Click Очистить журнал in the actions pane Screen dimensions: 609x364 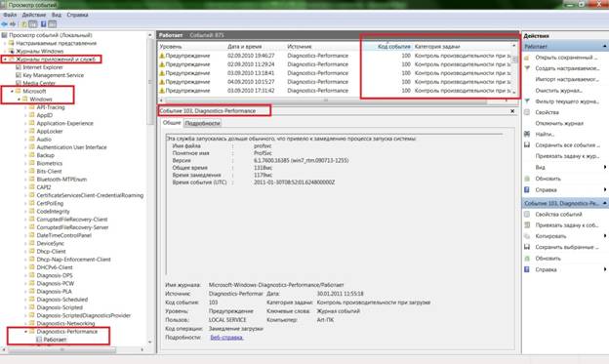coord(558,91)
